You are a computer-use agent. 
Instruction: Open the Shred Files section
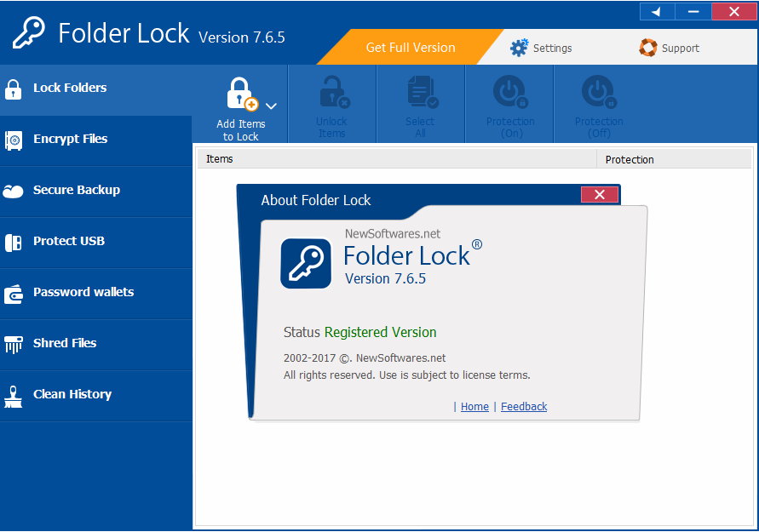[x=96, y=345]
